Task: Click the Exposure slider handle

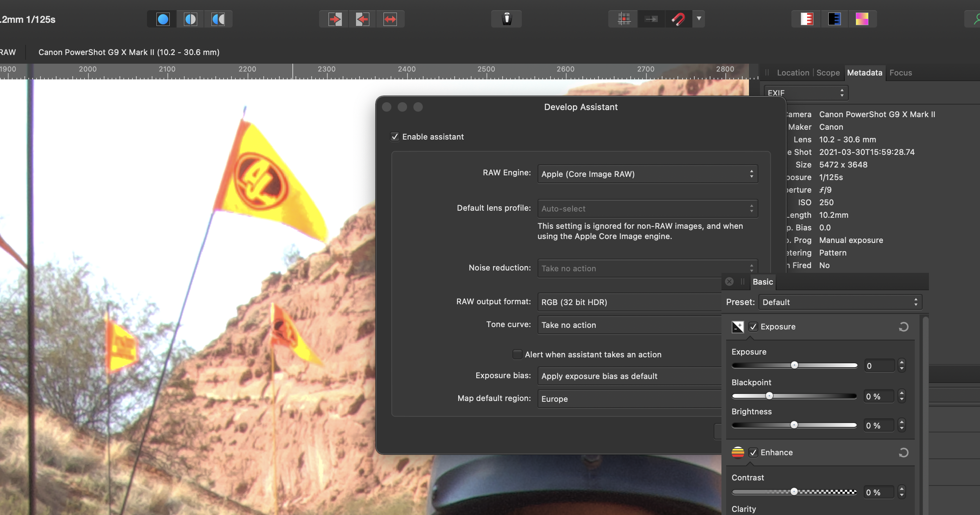Action: pyautogui.click(x=794, y=365)
